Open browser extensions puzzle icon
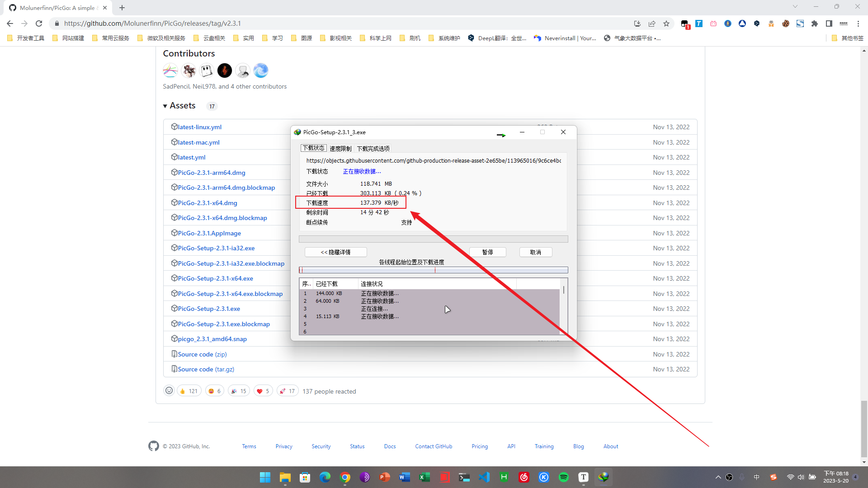The width and height of the screenshot is (868, 488). pyautogui.click(x=815, y=23)
